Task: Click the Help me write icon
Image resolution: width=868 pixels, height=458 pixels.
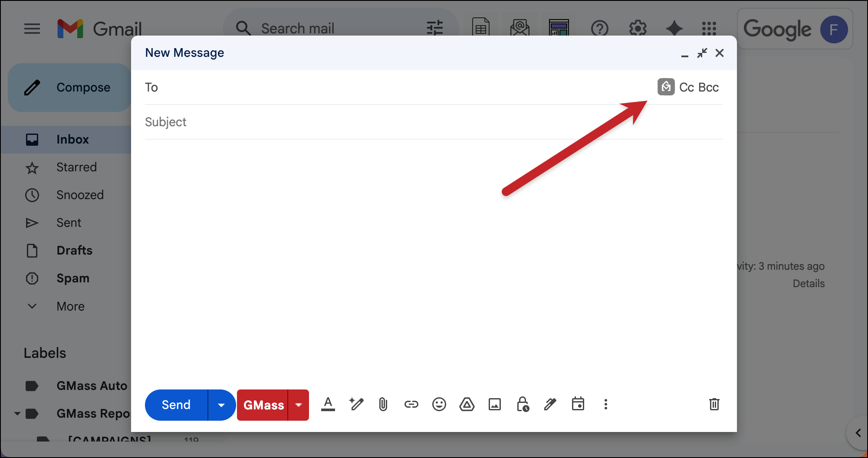Action: [356, 405]
